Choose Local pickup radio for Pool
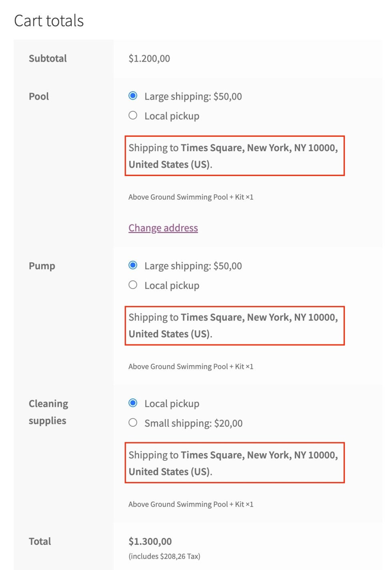The width and height of the screenshot is (392, 570). click(x=133, y=116)
